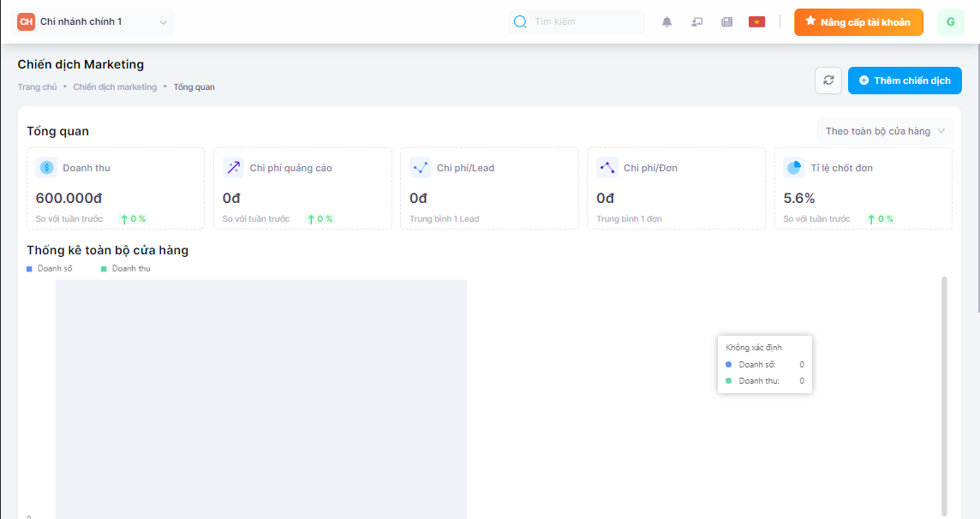Click the Chi phí/Lead chart icon
Image resolution: width=980 pixels, height=519 pixels.
coord(420,168)
